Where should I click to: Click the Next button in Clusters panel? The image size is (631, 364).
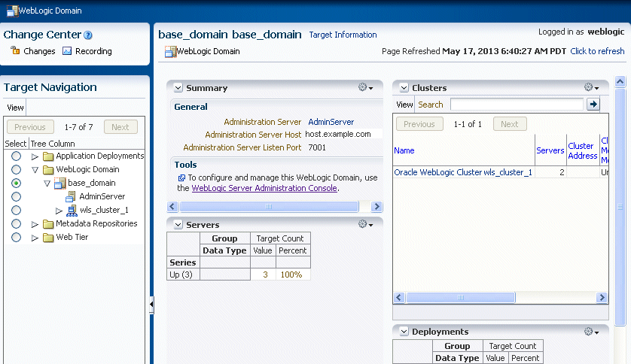(510, 124)
